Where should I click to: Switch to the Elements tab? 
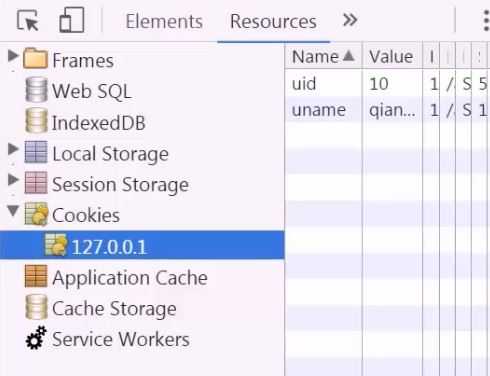tap(164, 22)
